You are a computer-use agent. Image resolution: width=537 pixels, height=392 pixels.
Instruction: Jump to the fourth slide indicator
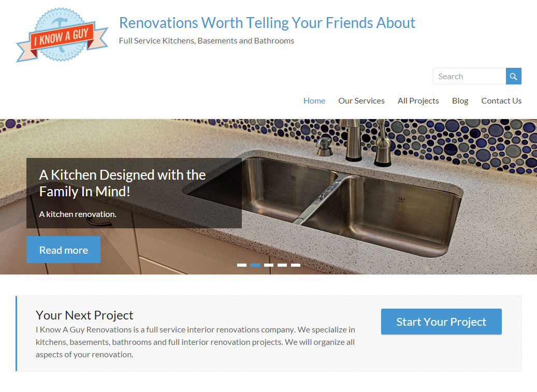point(282,265)
